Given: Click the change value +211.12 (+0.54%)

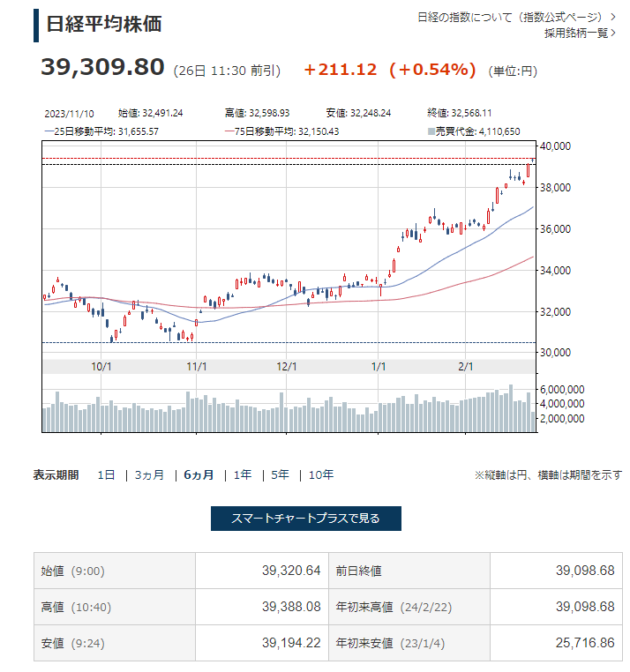Looking at the screenshot, I should point(390,70).
